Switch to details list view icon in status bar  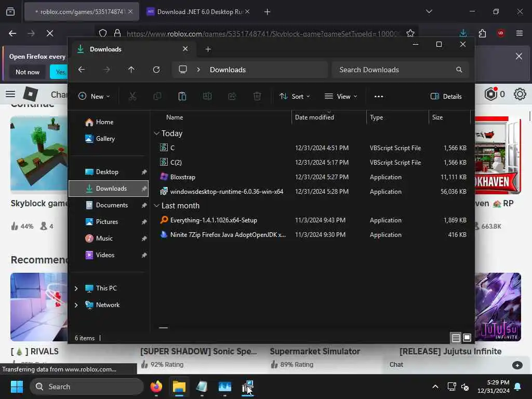(x=456, y=338)
